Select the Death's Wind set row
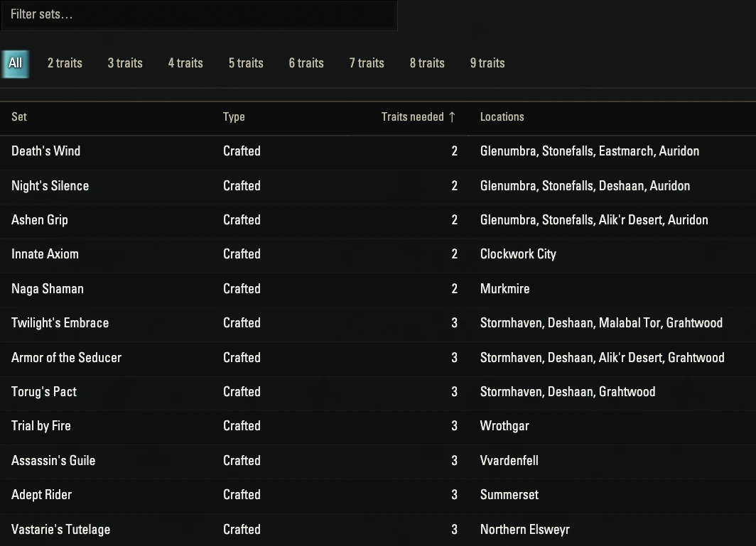This screenshot has height=546, width=756. [x=378, y=152]
